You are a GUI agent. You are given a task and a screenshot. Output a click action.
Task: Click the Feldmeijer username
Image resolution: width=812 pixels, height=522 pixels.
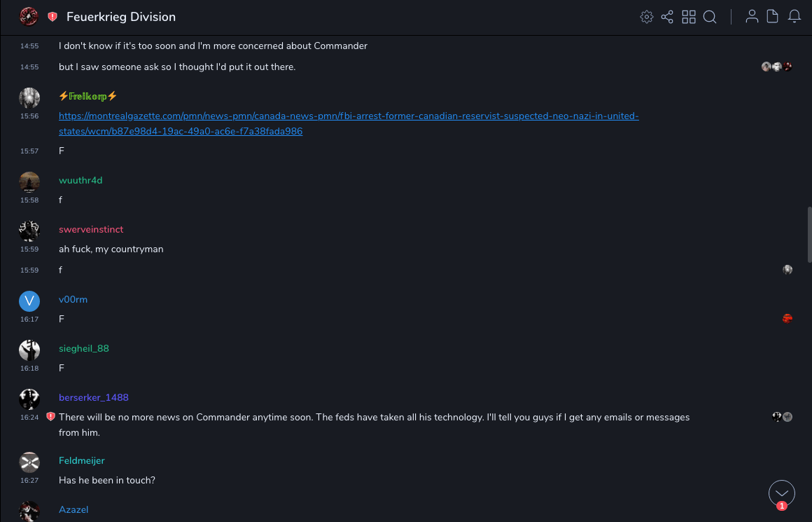pos(82,460)
